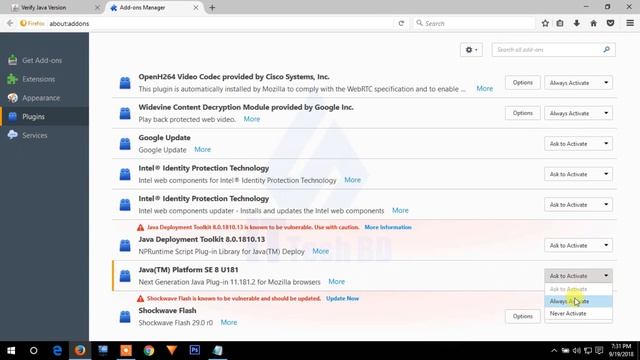This screenshot has width=640, height=360.
Task: Click Options for Widevine Content Decryption Module
Action: coord(522,113)
